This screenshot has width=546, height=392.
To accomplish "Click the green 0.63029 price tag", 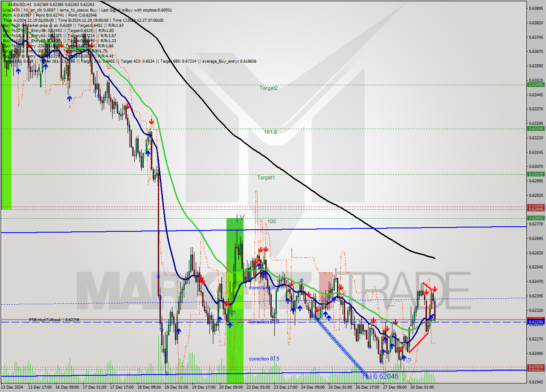I will tap(536, 174).
